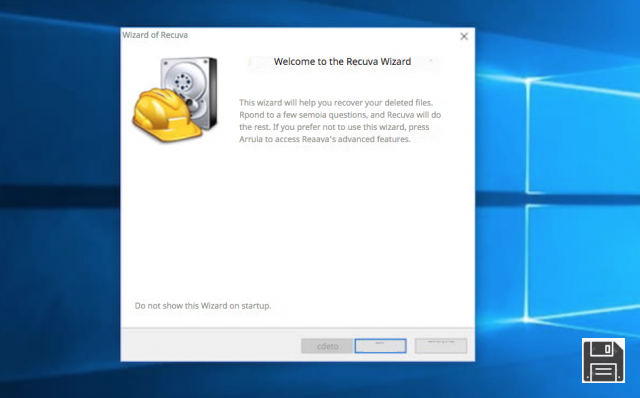Click the "Welcome to the Recuva Wizard" heading
The width and height of the screenshot is (640, 398).
342,62
